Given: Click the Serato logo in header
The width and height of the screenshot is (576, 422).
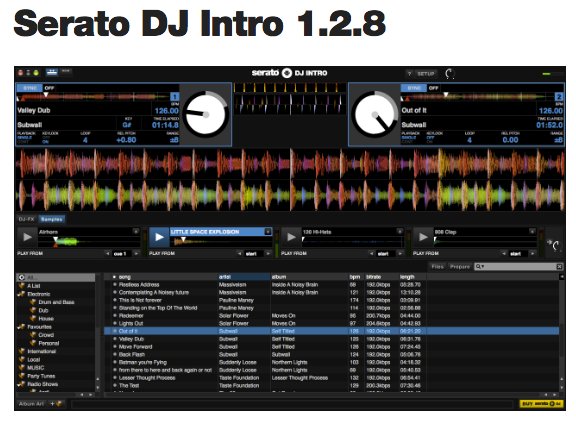Looking at the screenshot, I should click(x=289, y=73).
